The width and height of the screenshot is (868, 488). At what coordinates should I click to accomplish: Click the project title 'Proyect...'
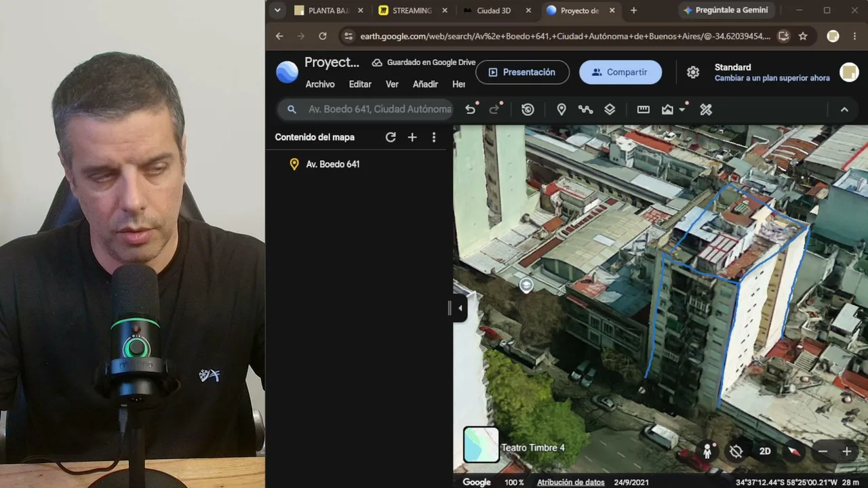332,62
